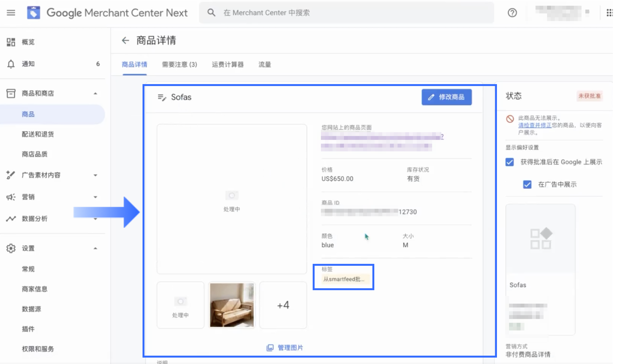Image resolution: width=617 pixels, height=364 pixels.
Task: Select the sofa photo thumbnail
Action: (232, 305)
